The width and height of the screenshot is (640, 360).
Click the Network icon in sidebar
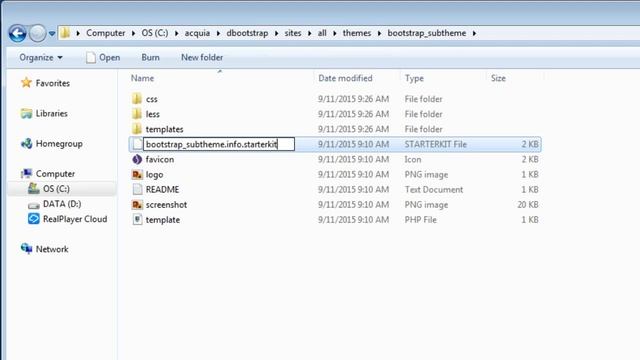(27, 249)
